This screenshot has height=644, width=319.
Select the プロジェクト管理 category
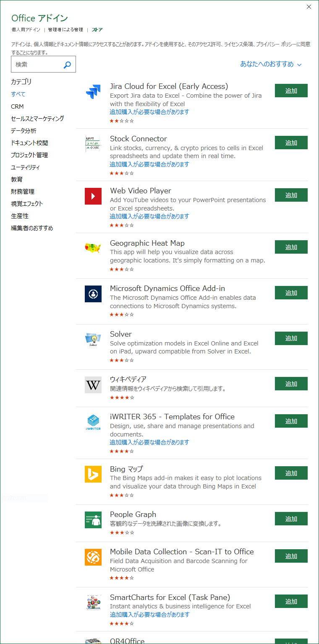coord(29,155)
